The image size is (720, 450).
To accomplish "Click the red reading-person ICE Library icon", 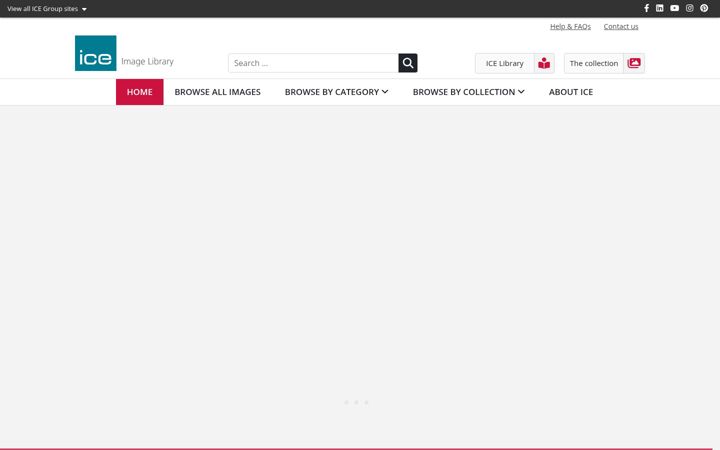I will point(544,63).
